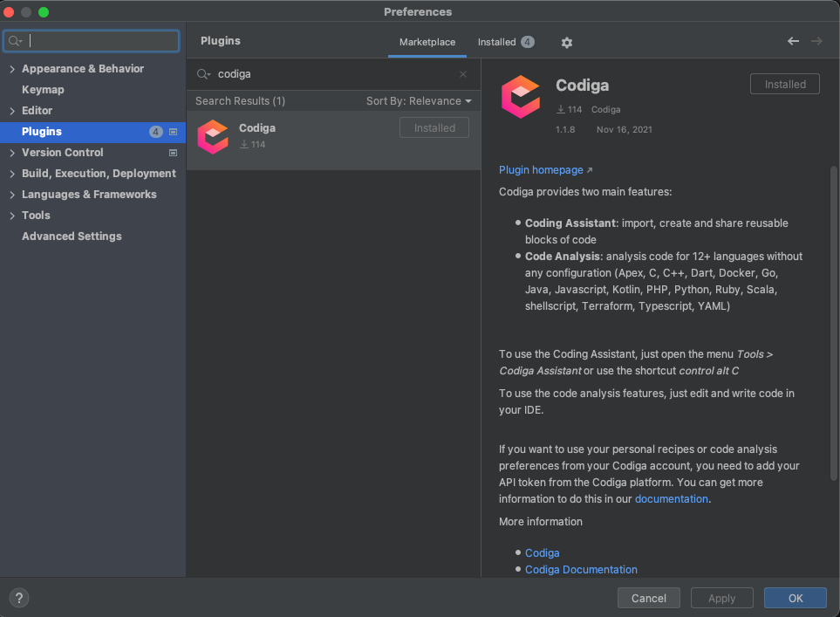840x617 pixels.
Task: Open the Sort By: Relevance dropdown
Action: point(419,100)
